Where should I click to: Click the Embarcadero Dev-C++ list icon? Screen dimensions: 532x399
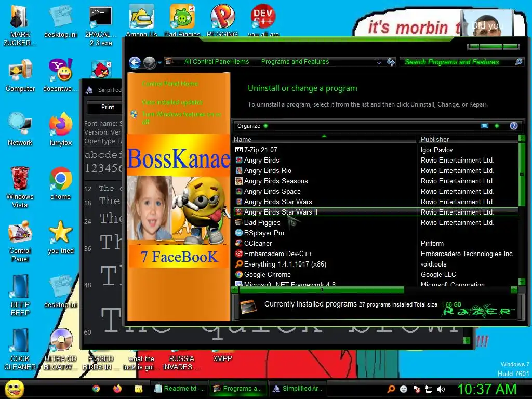click(x=239, y=254)
